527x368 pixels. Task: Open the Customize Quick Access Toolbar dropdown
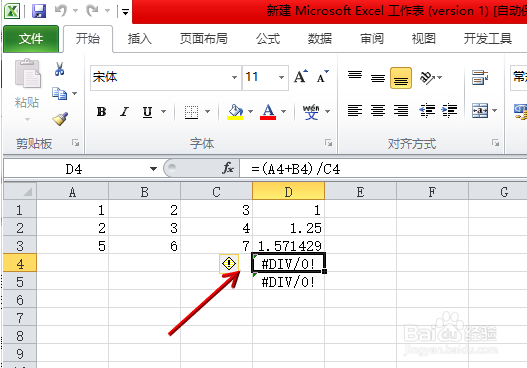click(125, 12)
